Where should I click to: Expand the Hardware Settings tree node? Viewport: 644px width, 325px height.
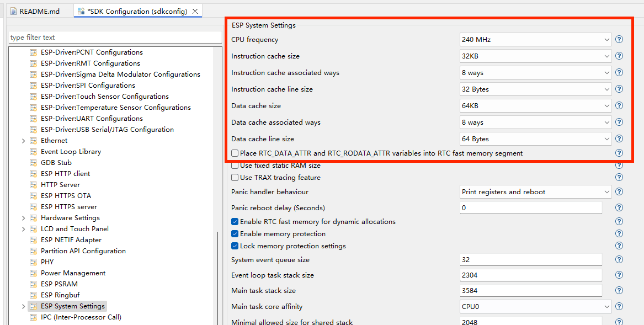23,218
